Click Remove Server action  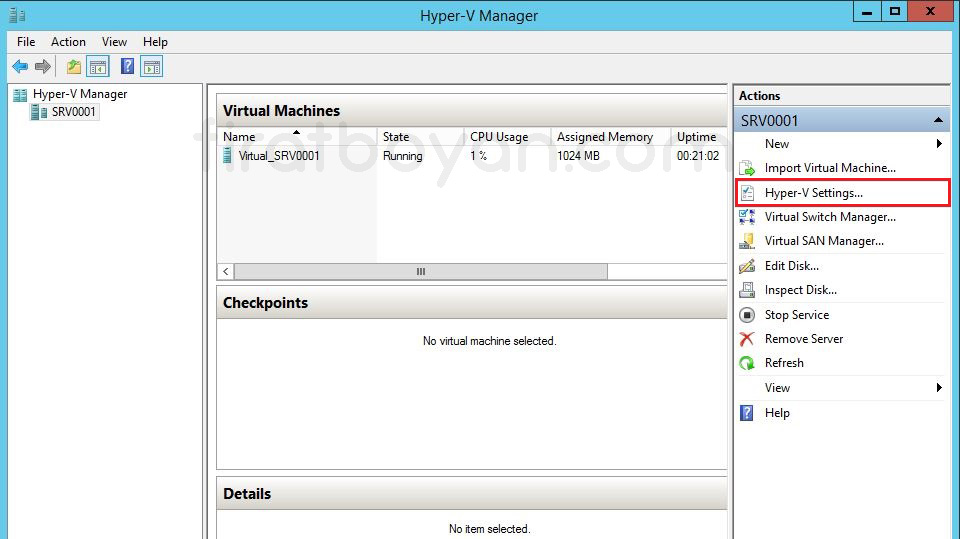coord(804,339)
